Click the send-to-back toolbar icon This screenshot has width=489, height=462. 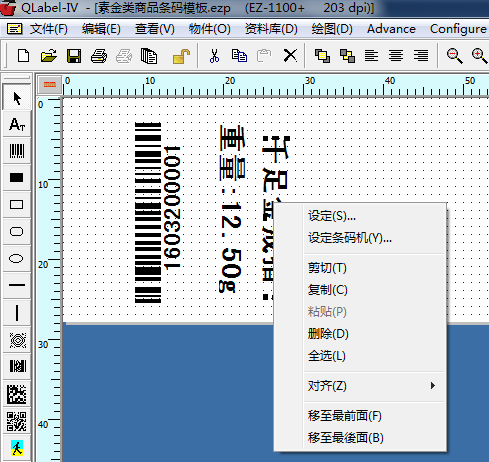point(347,56)
